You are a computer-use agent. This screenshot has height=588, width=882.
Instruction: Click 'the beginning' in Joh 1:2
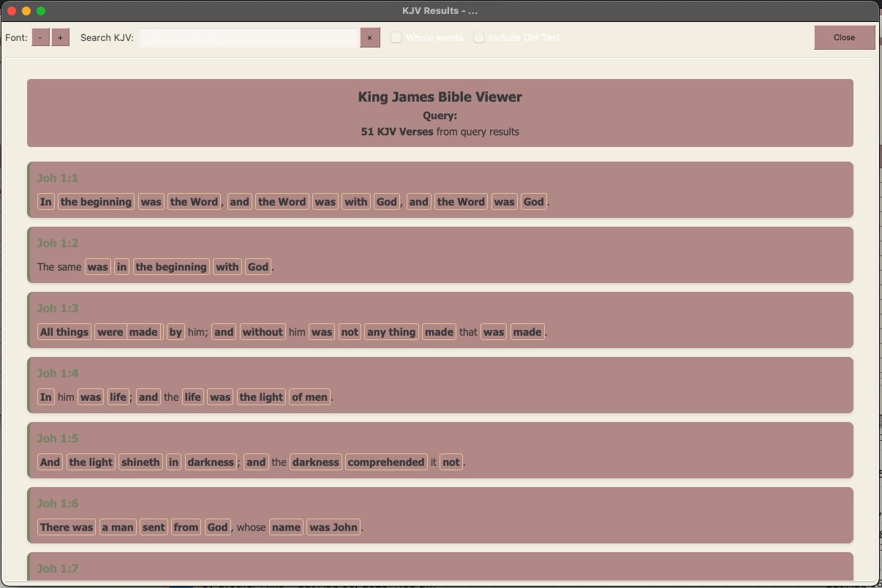tap(171, 267)
